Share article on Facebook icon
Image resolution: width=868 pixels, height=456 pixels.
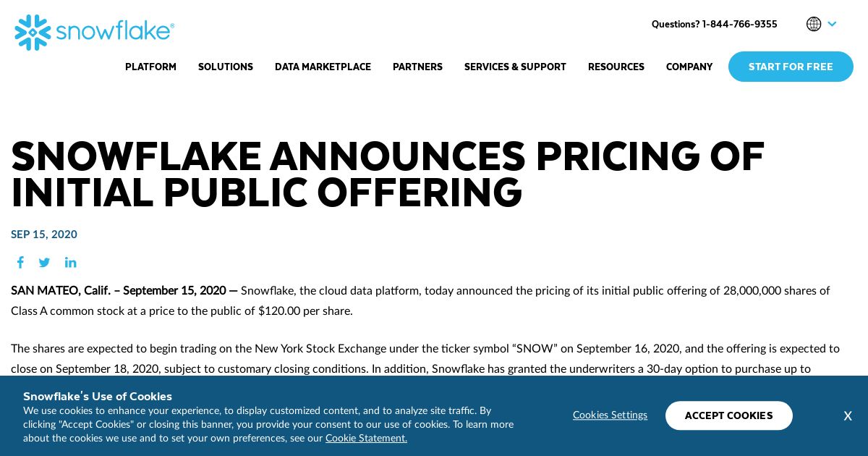coord(20,262)
